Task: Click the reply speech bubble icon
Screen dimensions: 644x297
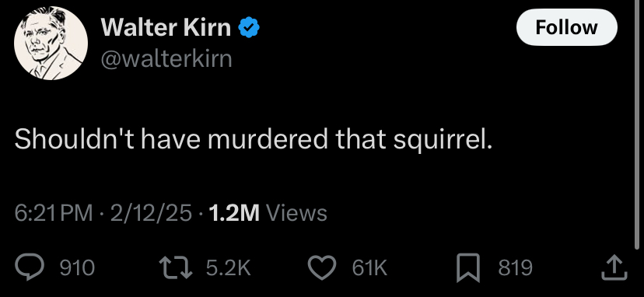Action: pyautogui.click(x=29, y=267)
